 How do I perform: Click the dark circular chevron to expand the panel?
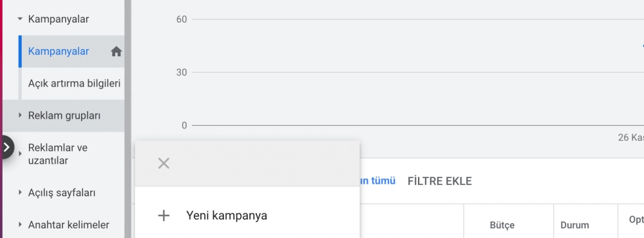coord(6,147)
